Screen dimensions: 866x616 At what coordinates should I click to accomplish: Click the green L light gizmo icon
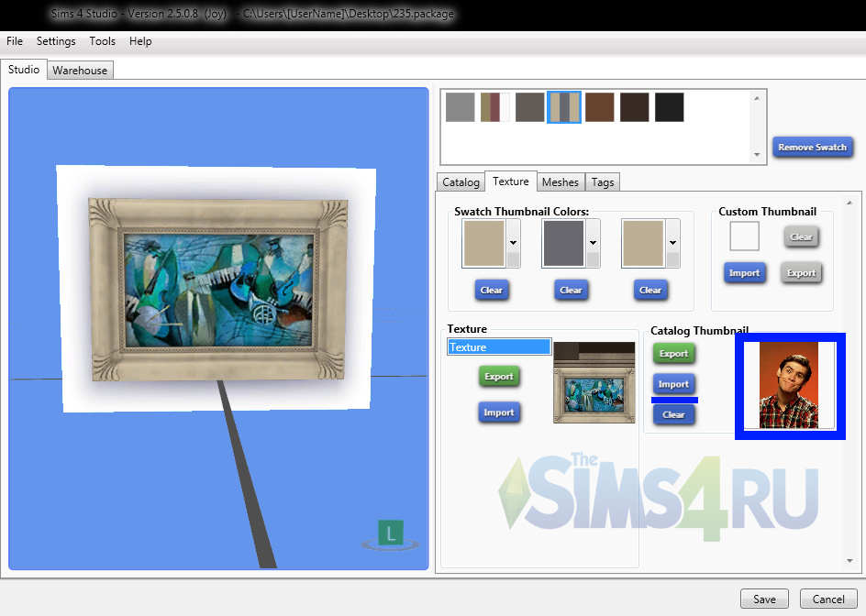coord(391,532)
